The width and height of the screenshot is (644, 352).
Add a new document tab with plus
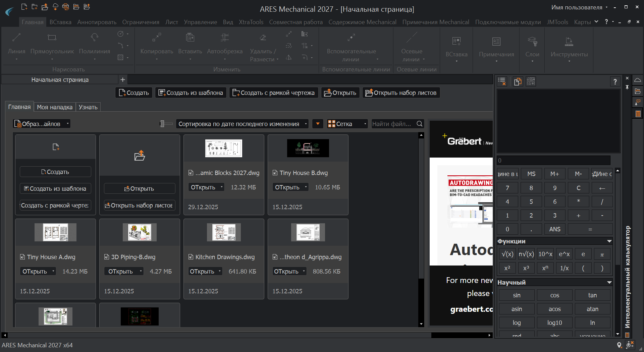[122, 79]
